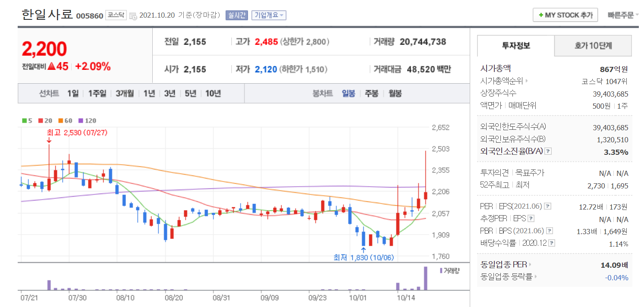The width and height of the screenshot is (644, 307).
Task: Click the stock code 005860
Action: click(90, 16)
